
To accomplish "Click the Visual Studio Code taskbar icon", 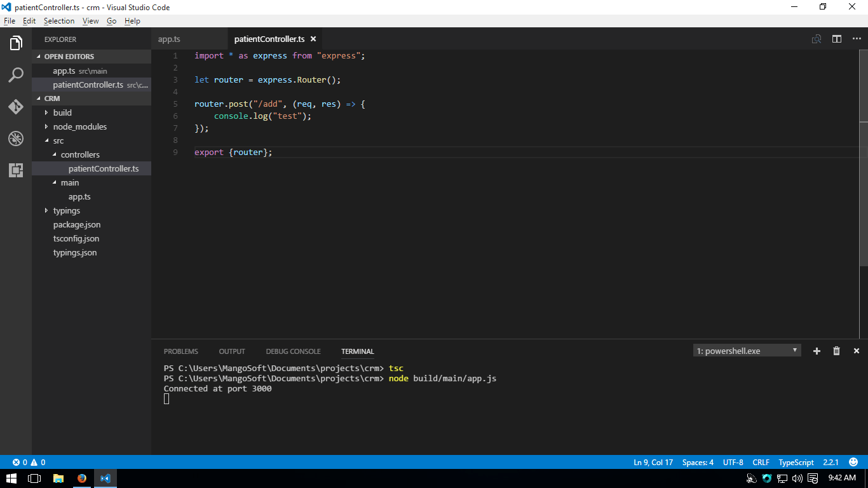I will [105, 478].
